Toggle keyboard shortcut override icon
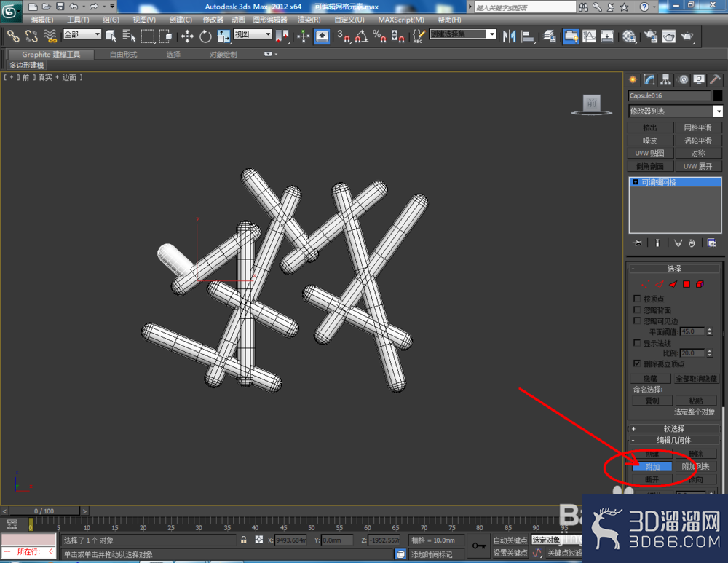The height and width of the screenshot is (563, 728). (x=322, y=36)
